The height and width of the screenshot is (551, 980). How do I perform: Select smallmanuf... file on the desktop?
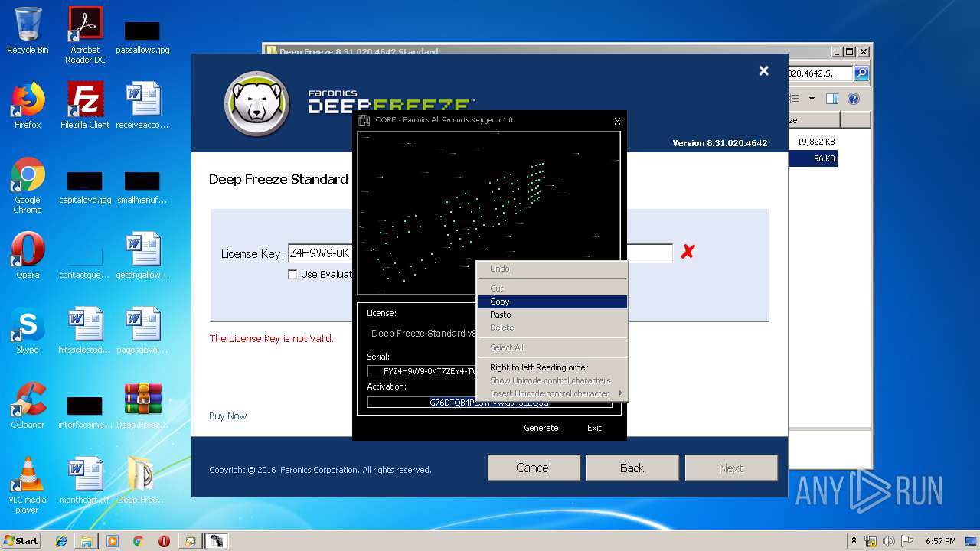click(x=142, y=188)
